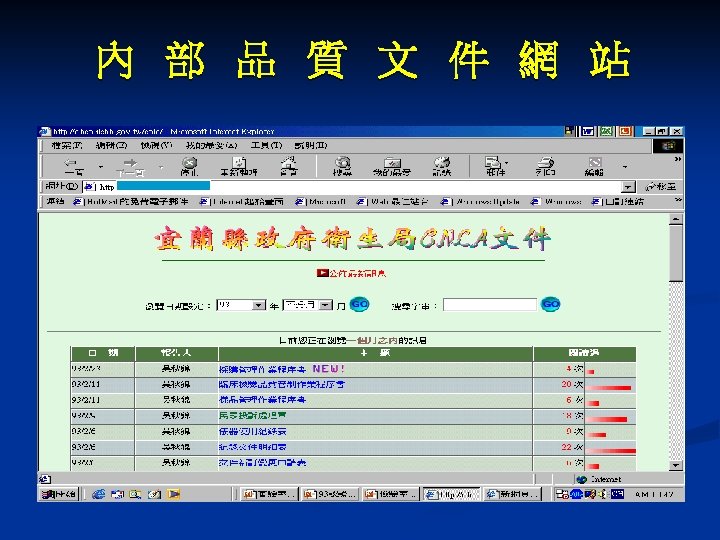
Task: Open the 工具(T) Tools menu
Action: tap(266, 146)
